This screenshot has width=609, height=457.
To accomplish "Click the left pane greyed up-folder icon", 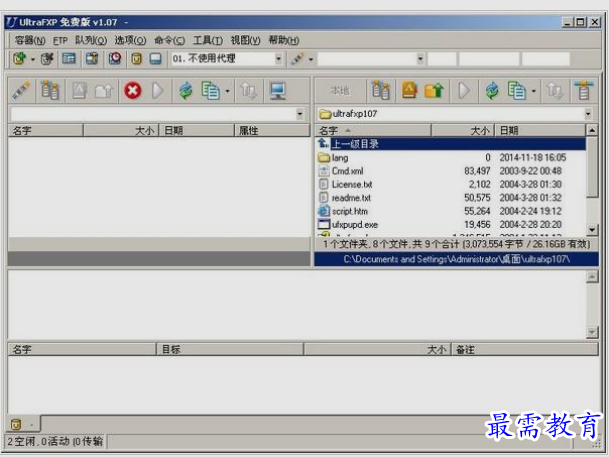I will click(x=103, y=91).
